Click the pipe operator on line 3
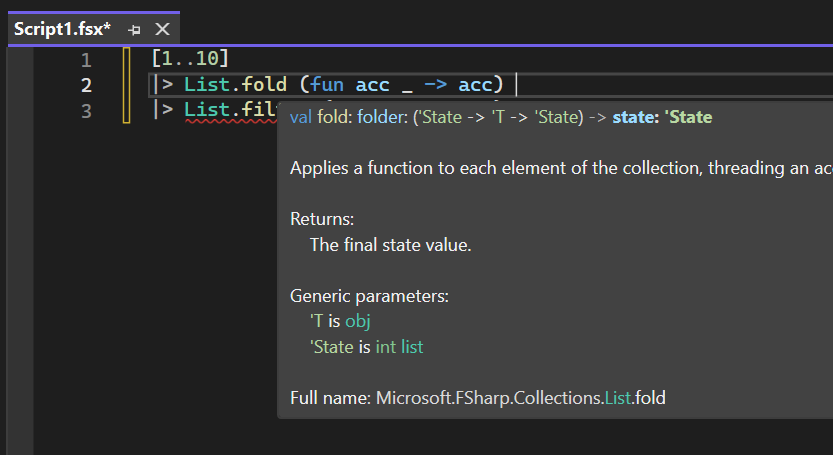This screenshot has height=455, width=833. pyautogui.click(x=163, y=110)
